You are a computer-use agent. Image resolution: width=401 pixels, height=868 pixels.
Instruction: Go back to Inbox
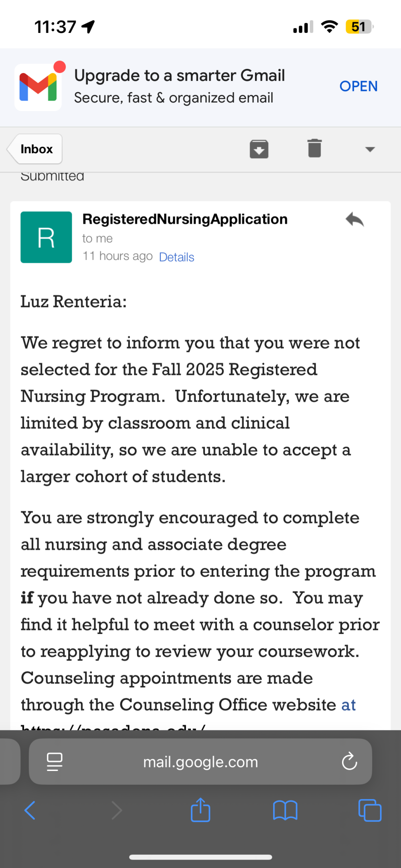pos(35,149)
